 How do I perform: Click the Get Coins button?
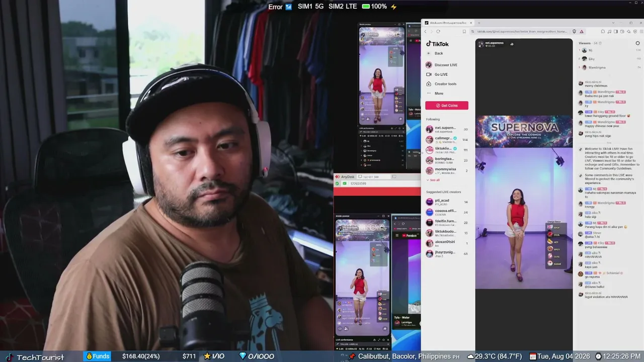click(447, 106)
